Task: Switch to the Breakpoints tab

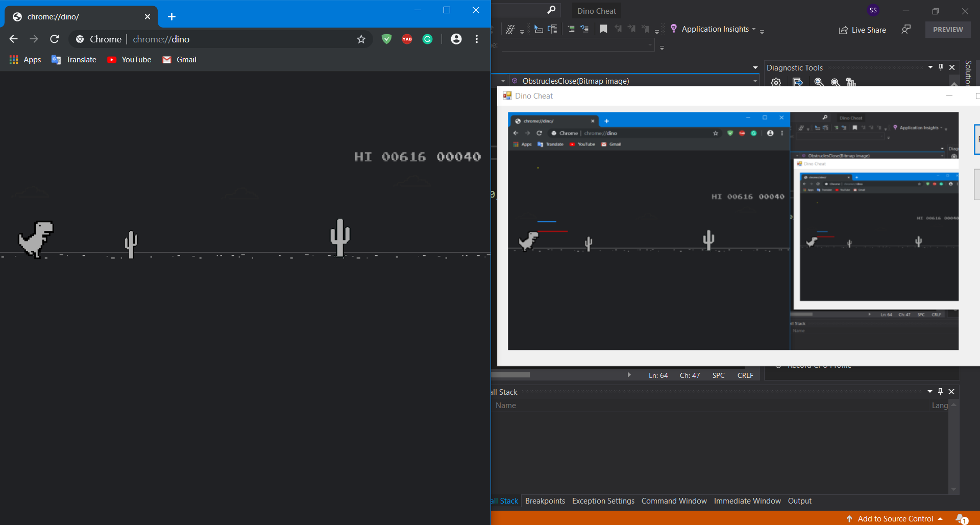Action: (545, 501)
